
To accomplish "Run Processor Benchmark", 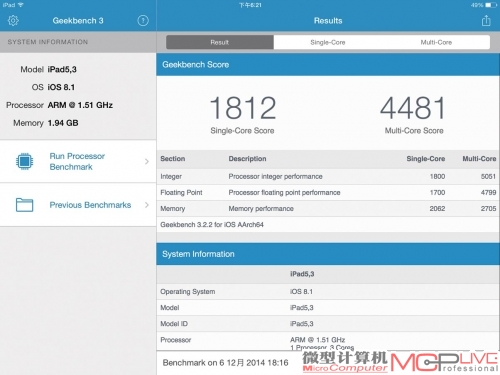I will (77, 161).
